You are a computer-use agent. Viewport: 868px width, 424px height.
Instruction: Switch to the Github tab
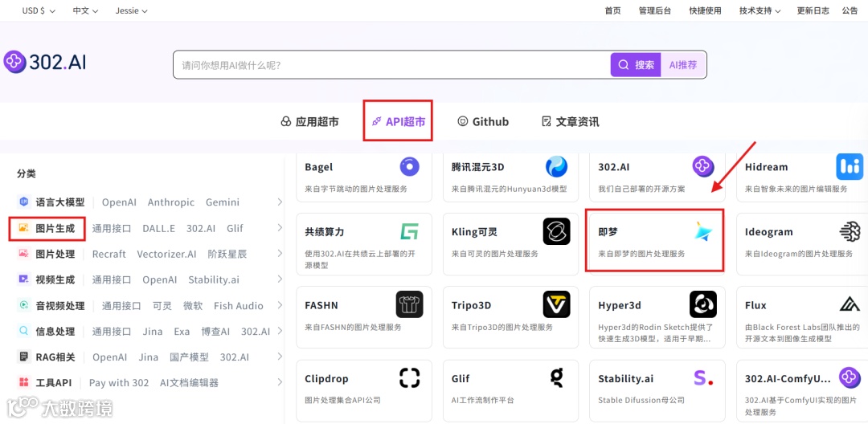(x=483, y=121)
